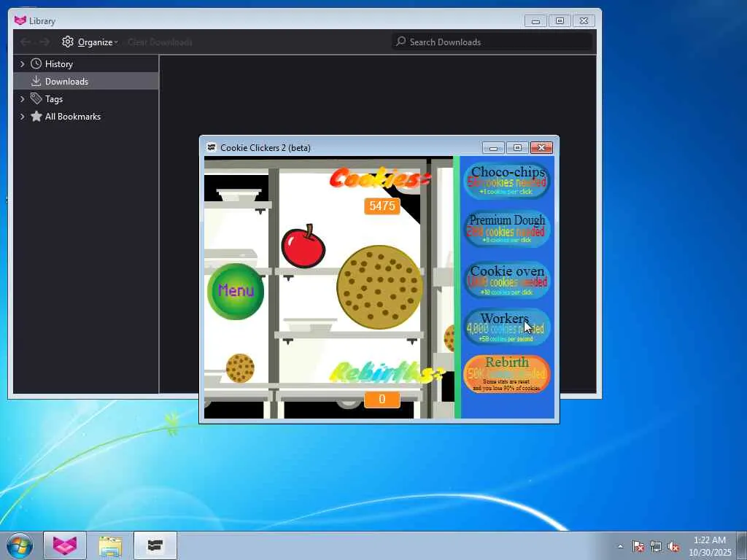Select Tags in the Library sidebar
The image size is (747, 560).
click(86, 99)
